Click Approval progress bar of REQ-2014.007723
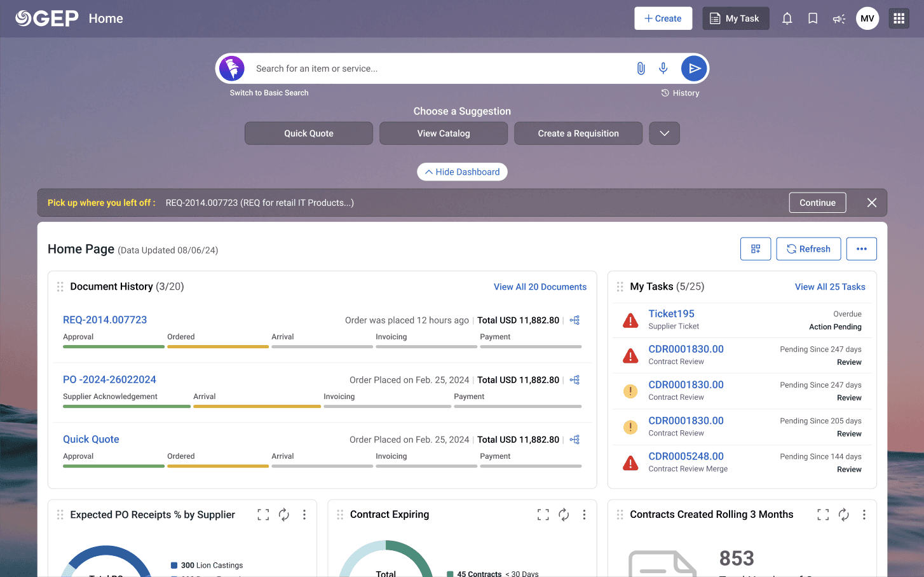924x577 pixels. click(x=114, y=347)
